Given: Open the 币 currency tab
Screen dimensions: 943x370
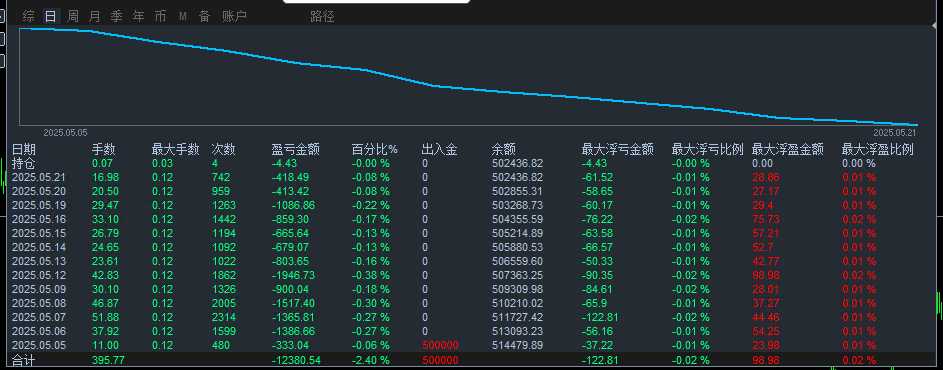Looking at the screenshot, I should click(160, 16).
